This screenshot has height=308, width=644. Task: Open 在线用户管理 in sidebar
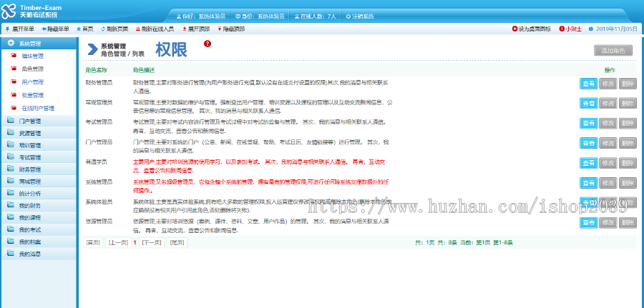coord(38,109)
